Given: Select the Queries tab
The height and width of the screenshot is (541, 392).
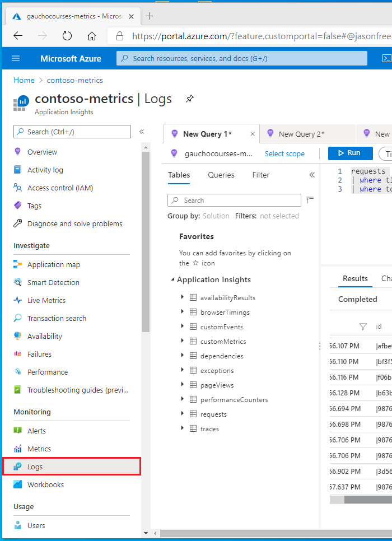Looking at the screenshot, I should pos(221,175).
